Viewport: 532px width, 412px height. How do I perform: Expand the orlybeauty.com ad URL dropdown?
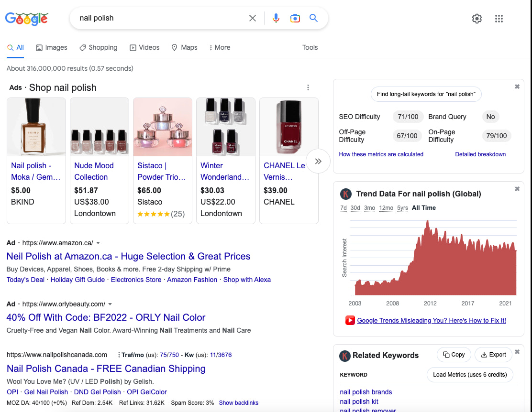point(110,304)
